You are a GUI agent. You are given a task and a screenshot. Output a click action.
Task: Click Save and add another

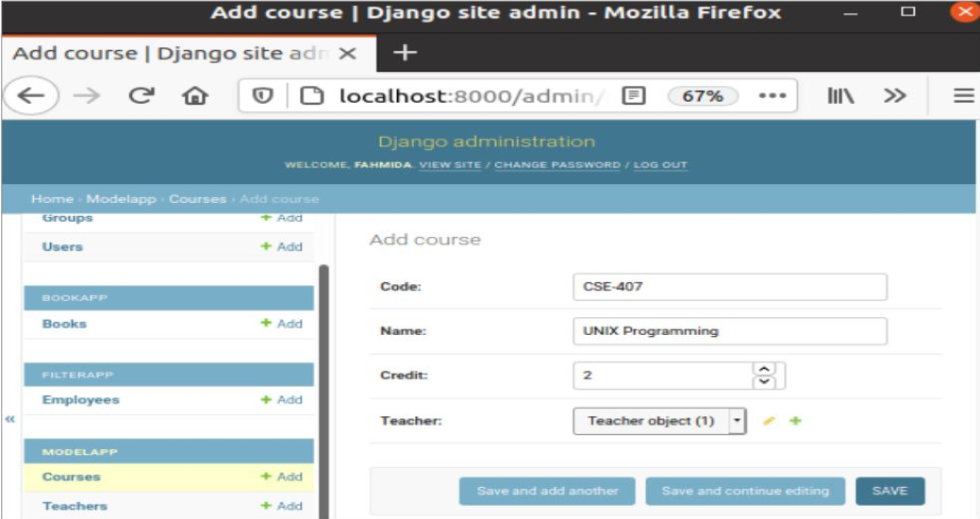[x=547, y=491]
